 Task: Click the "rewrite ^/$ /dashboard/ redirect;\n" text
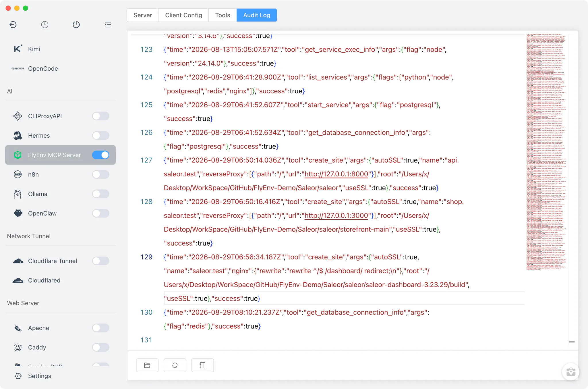point(342,271)
